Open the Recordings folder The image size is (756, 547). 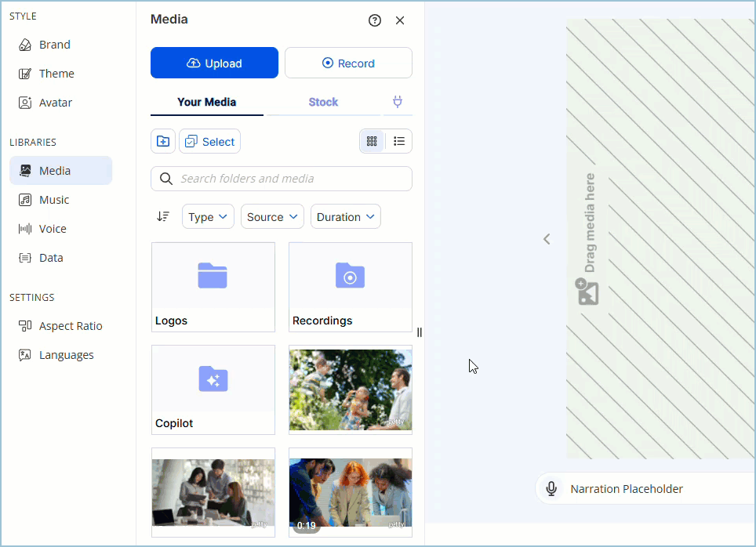coord(351,287)
